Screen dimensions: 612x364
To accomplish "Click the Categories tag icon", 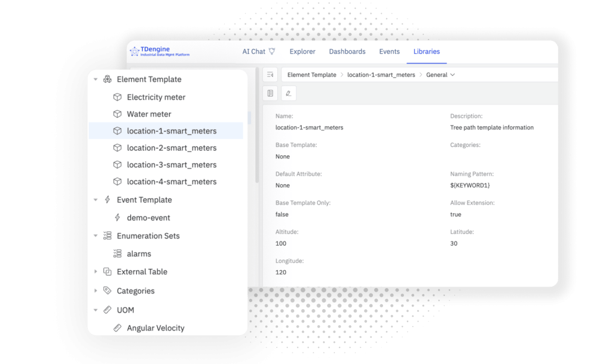I will (108, 291).
